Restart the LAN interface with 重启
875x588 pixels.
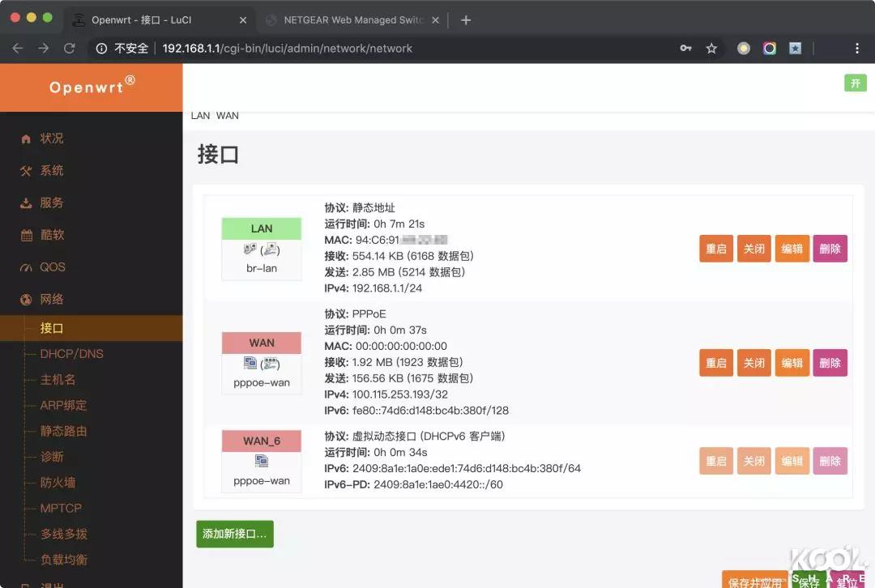click(715, 249)
